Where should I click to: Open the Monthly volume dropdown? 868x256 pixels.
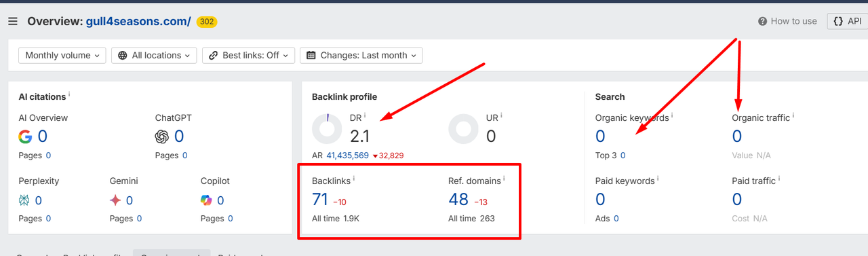(x=62, y=56)
